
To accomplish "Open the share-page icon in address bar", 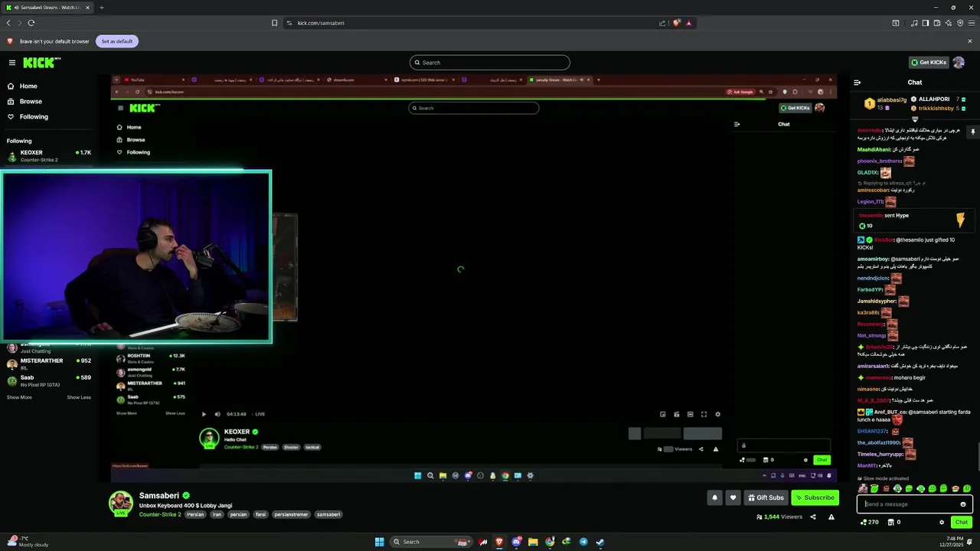I will pyautogui.click(x=662, y=23).
